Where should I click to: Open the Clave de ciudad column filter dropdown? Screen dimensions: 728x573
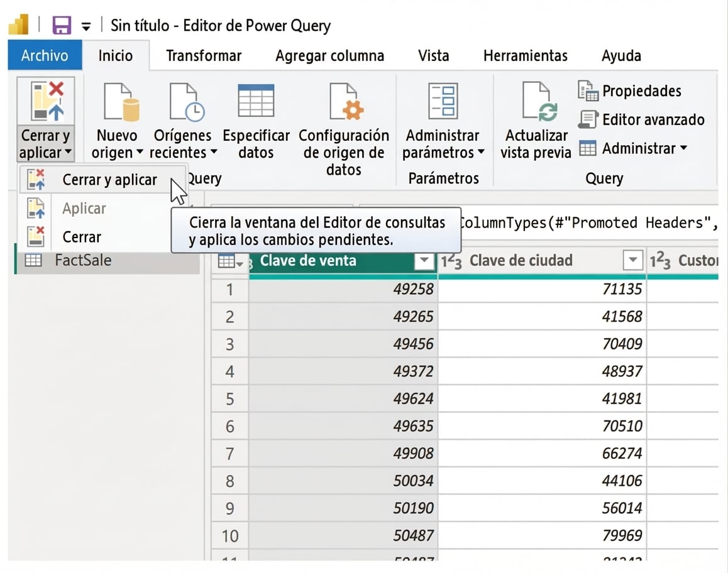point(633,261)
